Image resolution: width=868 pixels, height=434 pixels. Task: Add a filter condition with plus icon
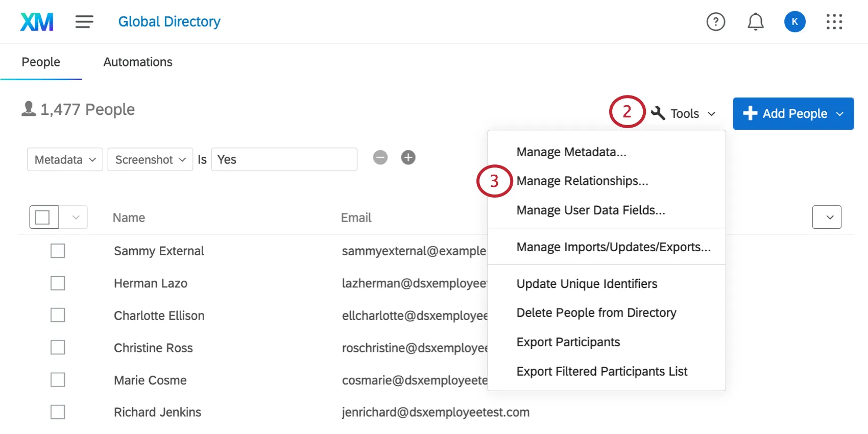(408, 158)
